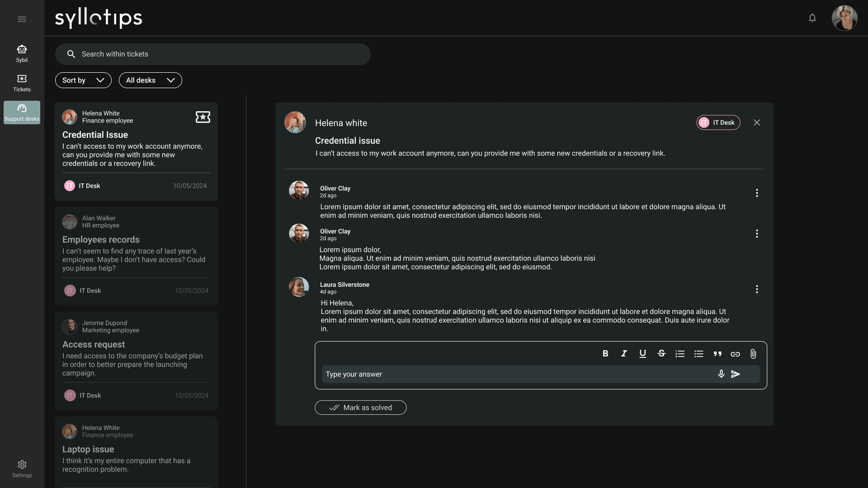
Task: Start voice input with the microphone icon
Action: [721, 374]
